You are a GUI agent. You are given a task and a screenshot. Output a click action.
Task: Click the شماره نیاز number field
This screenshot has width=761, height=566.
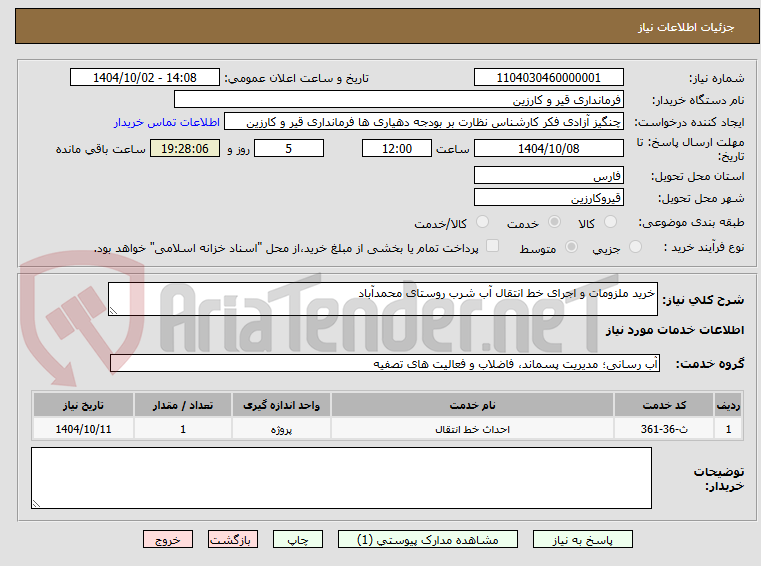548,78
